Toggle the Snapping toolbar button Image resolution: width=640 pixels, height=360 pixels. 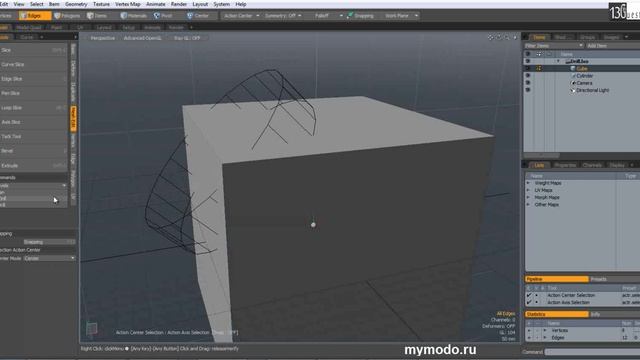coord(360,16)
